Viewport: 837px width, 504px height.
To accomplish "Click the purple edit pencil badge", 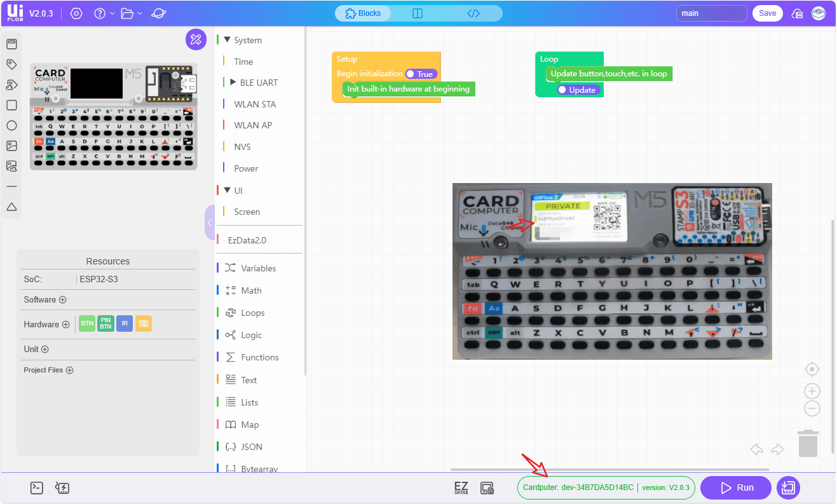I will (x=196, y=39).
